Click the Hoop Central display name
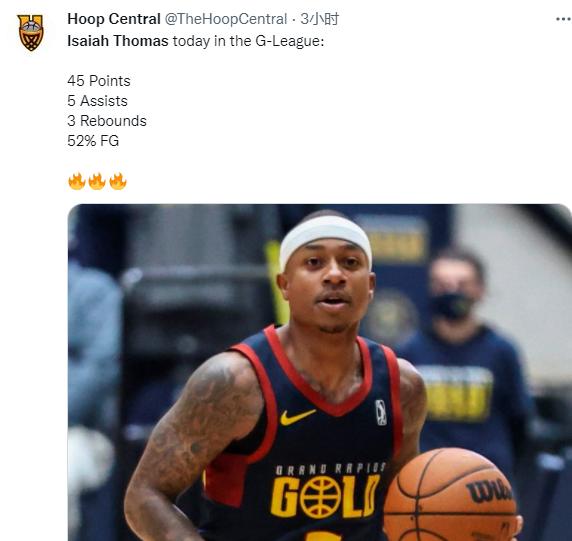Image resolution: width=572 pixels, height=541 pixels. click(x=114, y=19)
